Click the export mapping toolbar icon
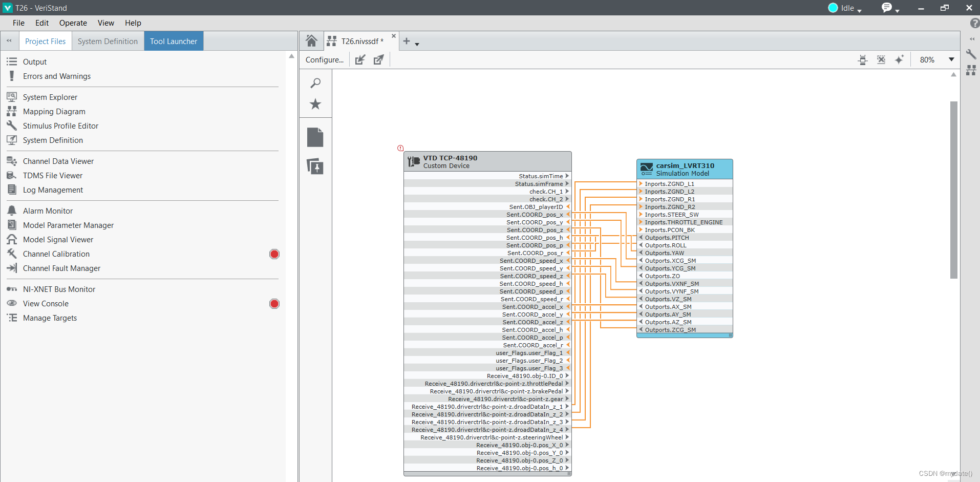The height and width of the screenshot is (482, 980). coord(379,60)
